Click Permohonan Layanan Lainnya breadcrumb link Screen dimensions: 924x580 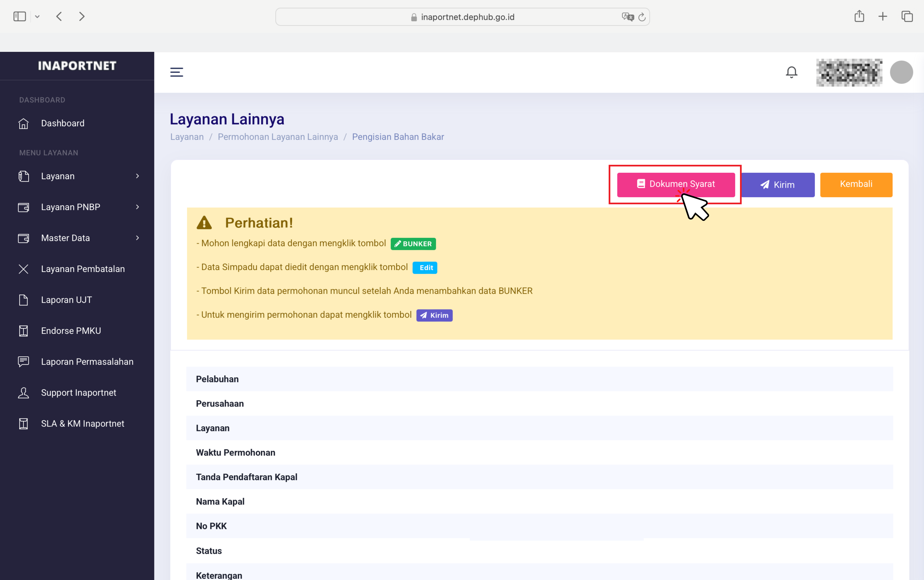[278, 137]
